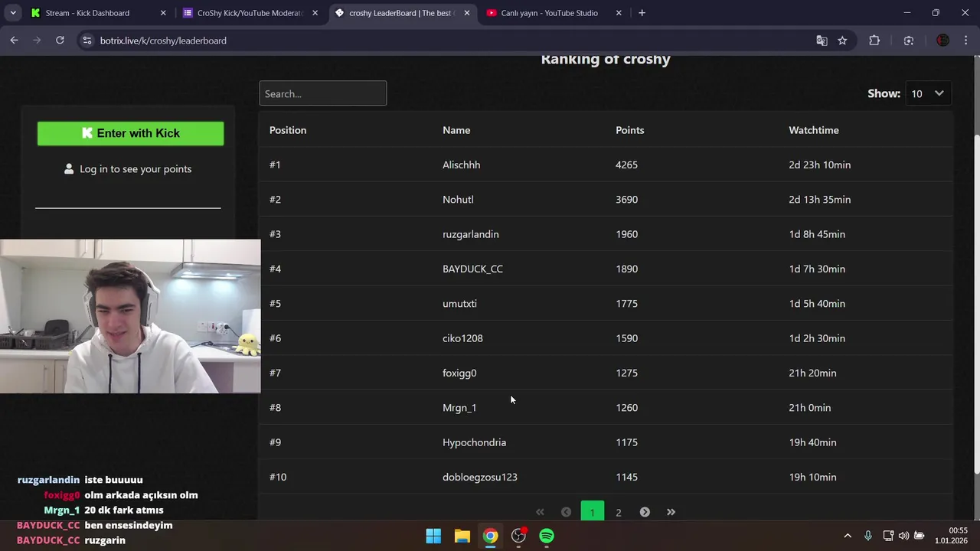Open the site information icon in address bar

pyautogui.click(x=87, y=41)
